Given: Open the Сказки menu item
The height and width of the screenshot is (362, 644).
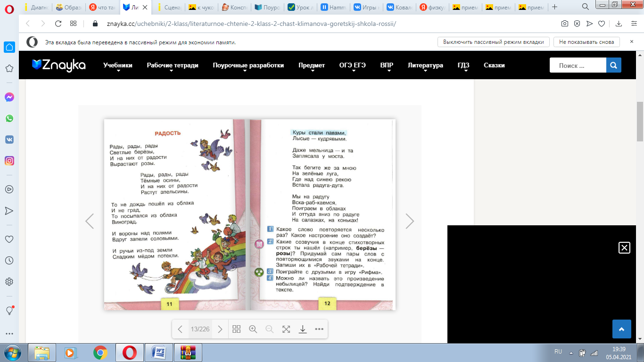Looking at the screenshot, I should (x=494, y=66).
